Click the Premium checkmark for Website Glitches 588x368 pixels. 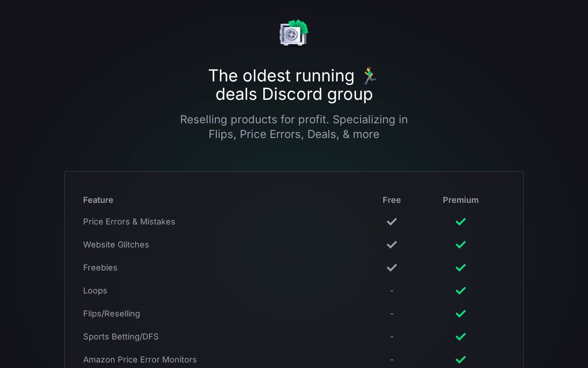pyautogui.click(x=460, y=245)
